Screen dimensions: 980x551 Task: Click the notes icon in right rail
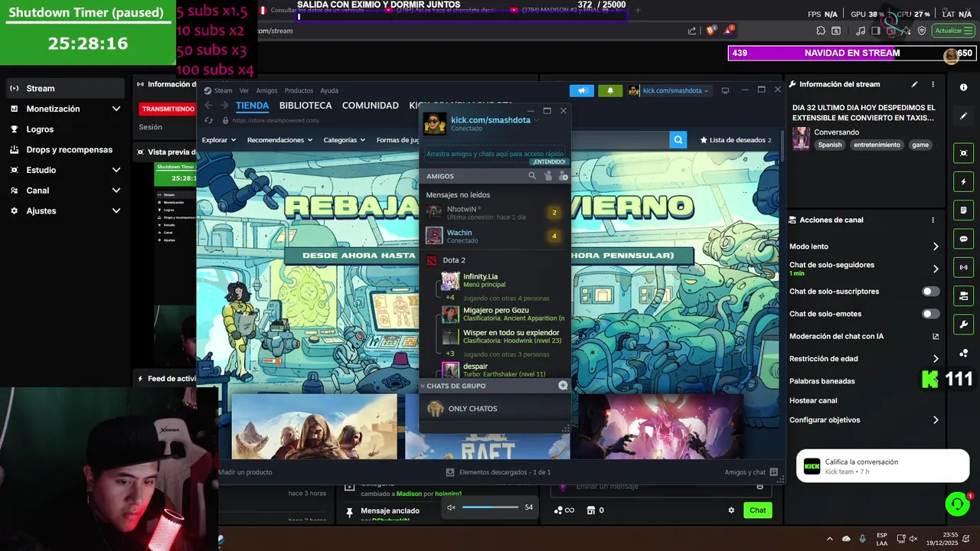pos(963,210)
